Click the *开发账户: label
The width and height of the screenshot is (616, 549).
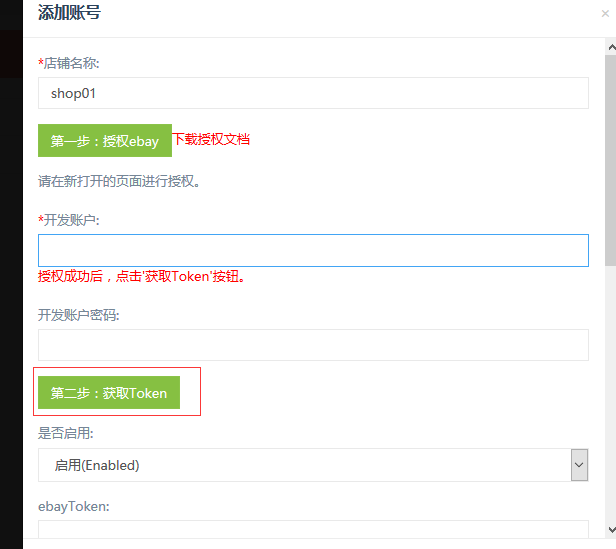click(x=69, y=220)
